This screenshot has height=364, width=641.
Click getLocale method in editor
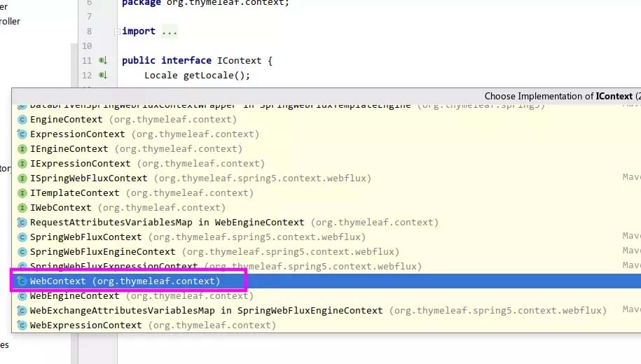(209, 76)
